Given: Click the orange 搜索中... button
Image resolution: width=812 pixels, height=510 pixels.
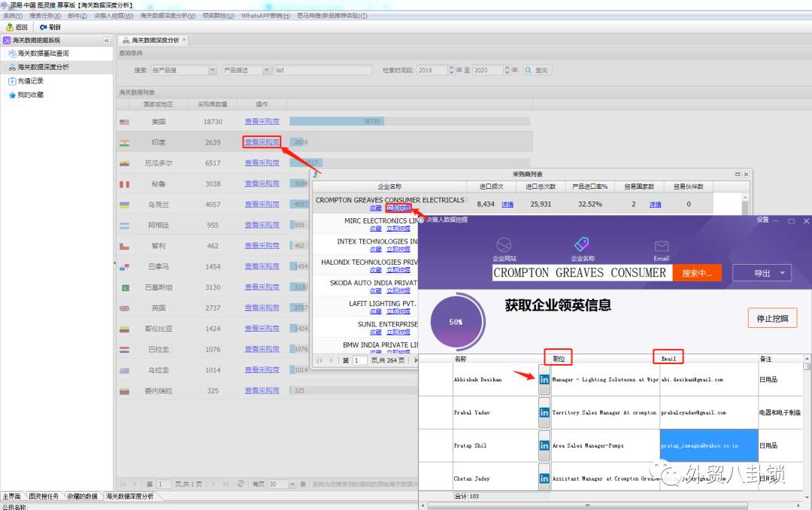Looking at the screenshot, I should pos(697,273).
